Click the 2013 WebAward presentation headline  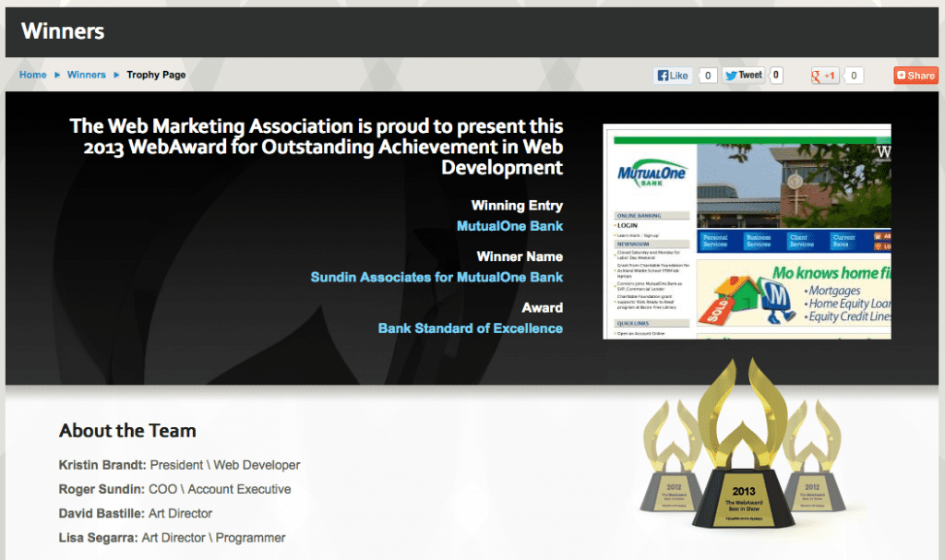pos(317,147)
